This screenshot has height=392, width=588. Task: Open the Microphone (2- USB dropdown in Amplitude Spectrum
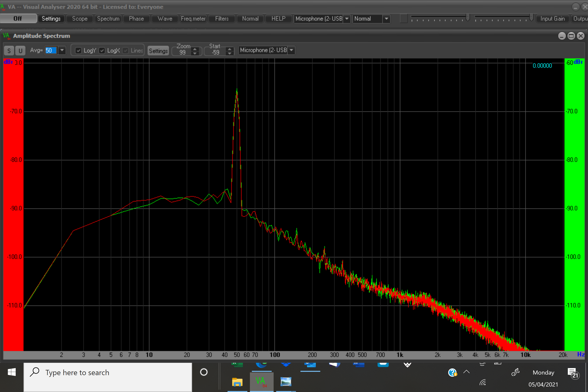(291, 50)
